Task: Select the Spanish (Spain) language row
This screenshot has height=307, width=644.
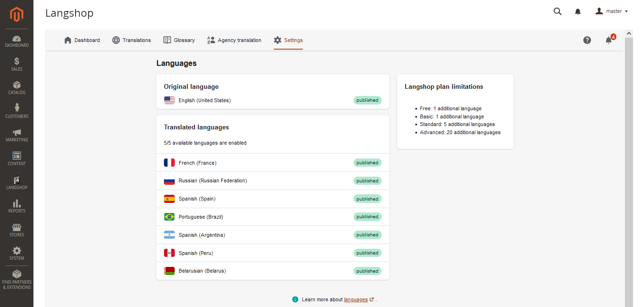Action: [273, 199]
